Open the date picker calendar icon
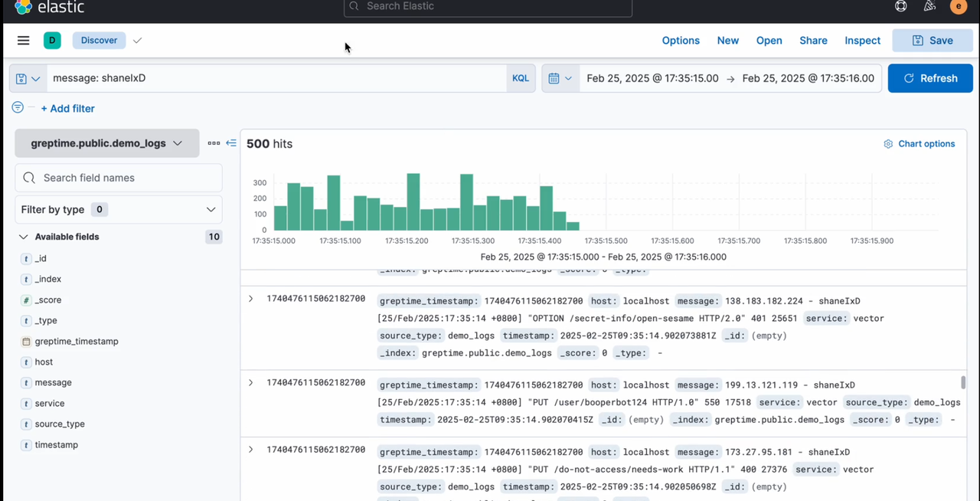Image resolution: width=980 pixels, height=501 pixels. point(557,77)
